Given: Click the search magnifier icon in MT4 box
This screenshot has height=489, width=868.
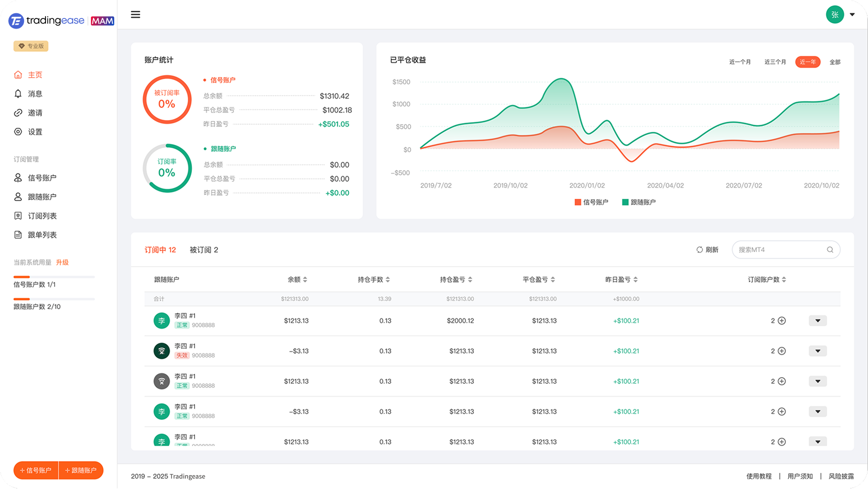Looking at the screenshot, I should click(830, 250).
